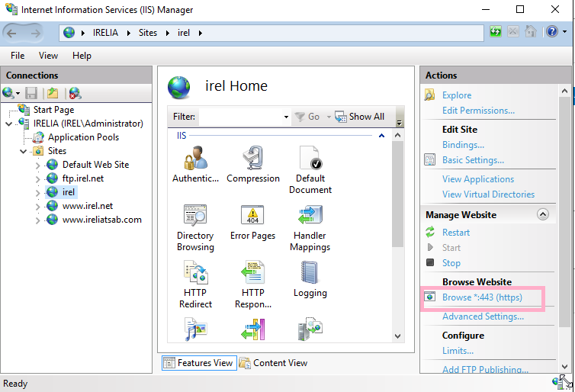Click the Up folder icon in Connections toolbar

pos(53,93)
